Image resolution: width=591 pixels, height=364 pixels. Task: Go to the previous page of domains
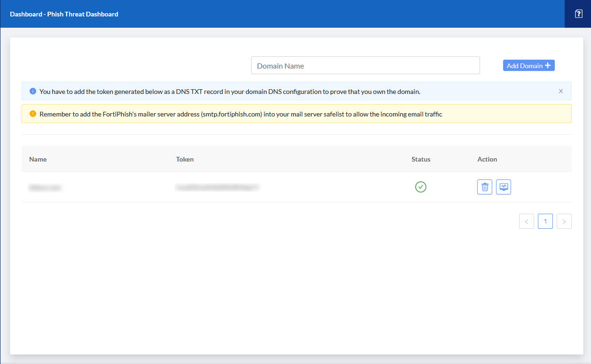527,221
